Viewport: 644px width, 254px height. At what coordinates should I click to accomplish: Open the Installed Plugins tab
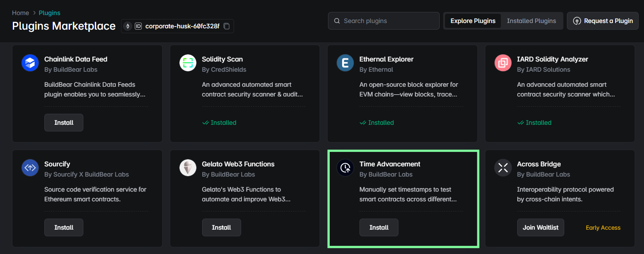531,21
